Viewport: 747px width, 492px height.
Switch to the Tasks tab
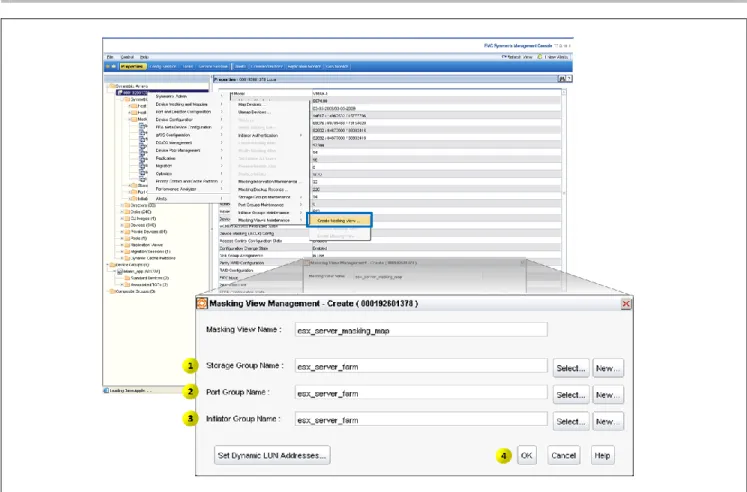pyautogui.click(x=188, y=67)
